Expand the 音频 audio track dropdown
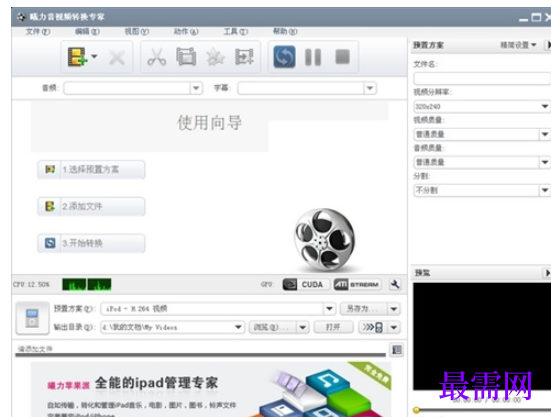Viewport: 551px width, 417px height. [196, 88]
